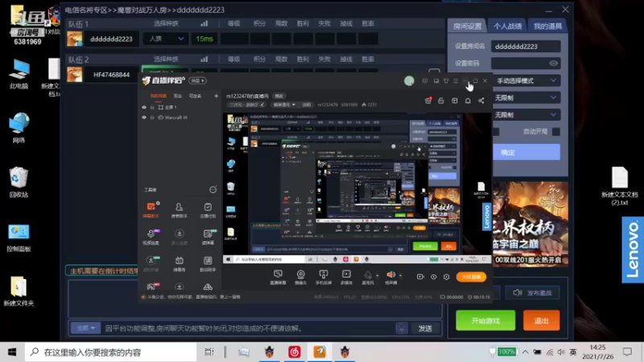Click 确定 button in room settings

(526, 152)
